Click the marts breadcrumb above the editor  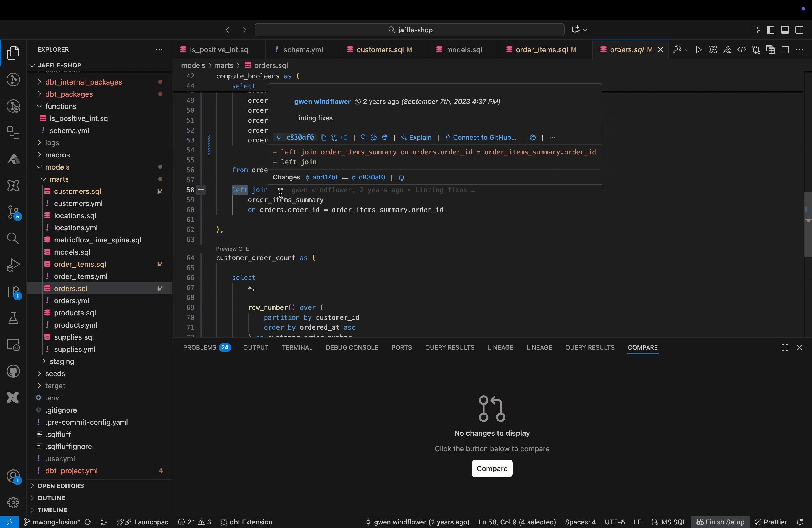(x=224, y=65)
